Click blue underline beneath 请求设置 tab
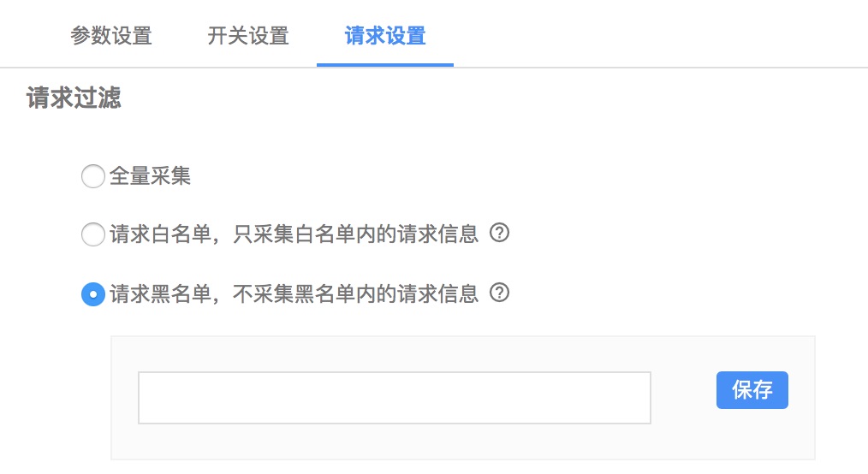 (385, 65)
